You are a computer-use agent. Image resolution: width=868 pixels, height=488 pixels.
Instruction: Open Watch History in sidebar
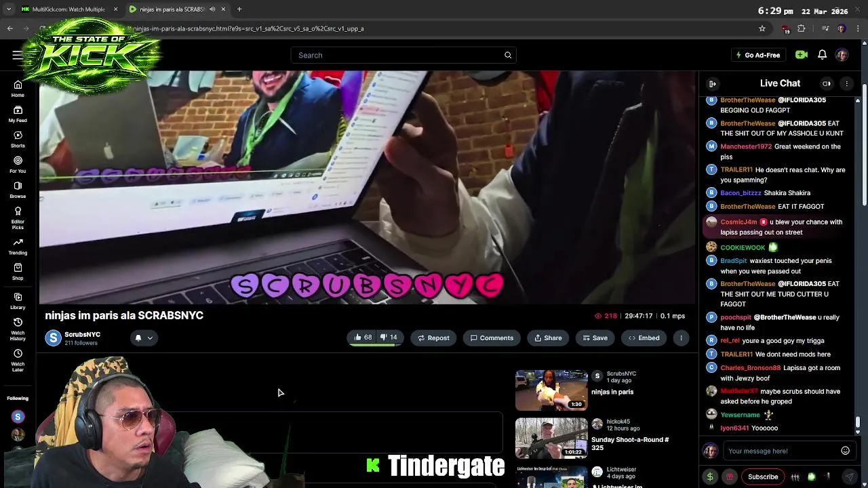coord(18,329)
